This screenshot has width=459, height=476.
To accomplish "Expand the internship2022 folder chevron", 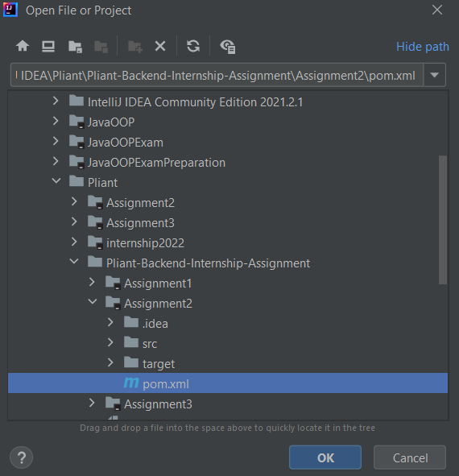I will click(74, 242).
